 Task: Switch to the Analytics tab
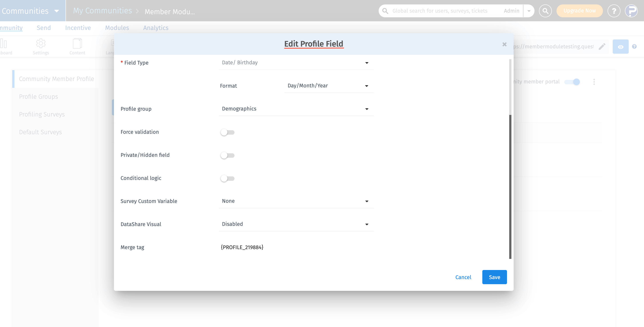156,28
